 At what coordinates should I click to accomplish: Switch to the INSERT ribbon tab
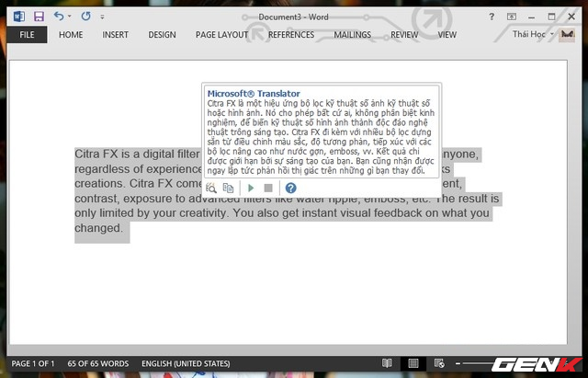[115, 35]
